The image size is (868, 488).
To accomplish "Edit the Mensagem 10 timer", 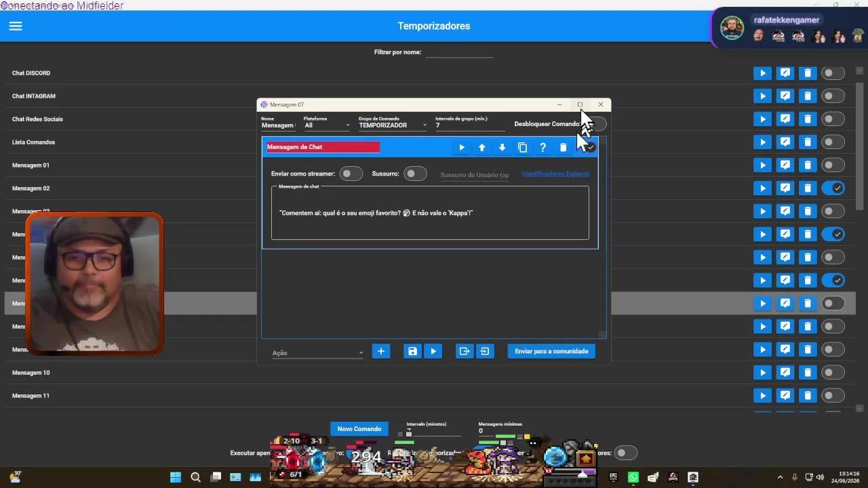I will point(785,373).
